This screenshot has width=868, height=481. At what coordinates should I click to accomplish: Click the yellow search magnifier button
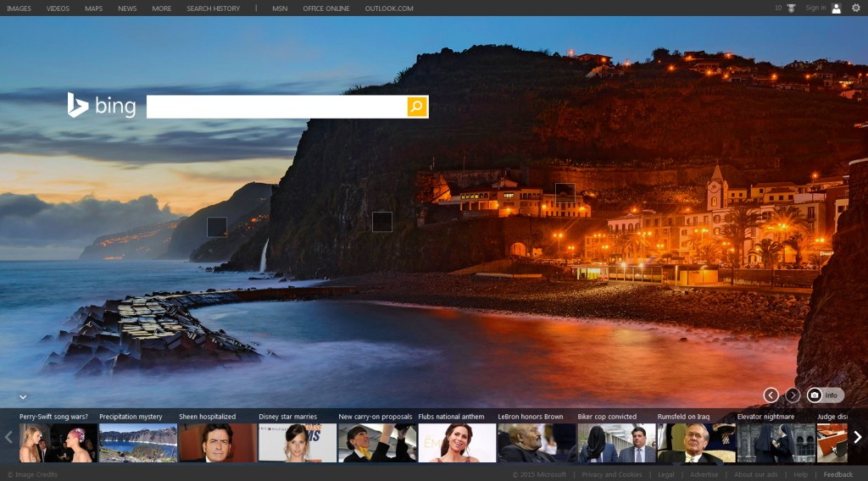(x=417, y=107)
